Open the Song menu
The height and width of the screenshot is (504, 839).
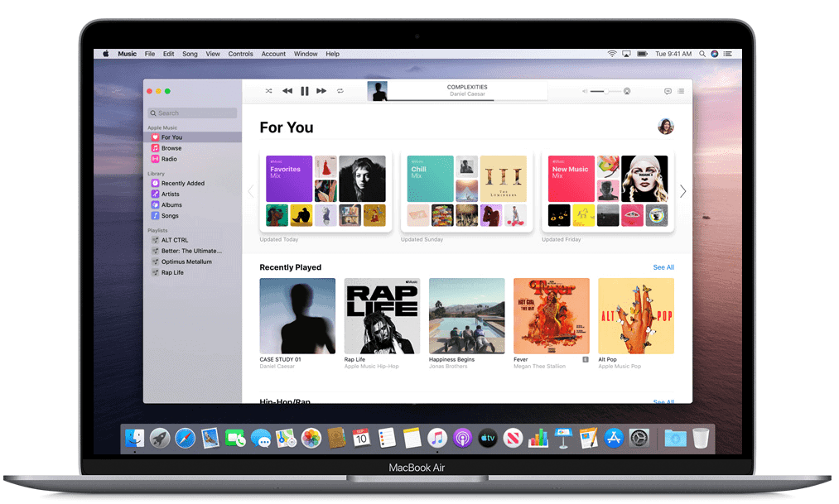point(190,54)
